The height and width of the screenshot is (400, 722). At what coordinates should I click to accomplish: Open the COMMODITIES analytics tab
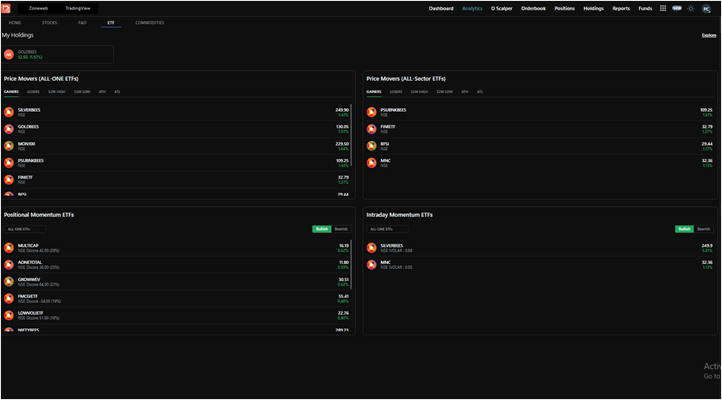coord(150,23)
